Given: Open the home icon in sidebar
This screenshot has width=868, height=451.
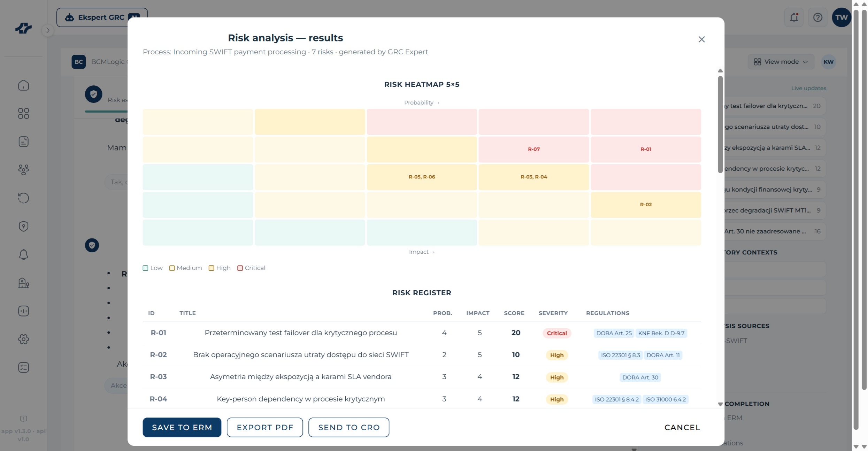Looking at the screenshot, I should [x=23, y=85].
